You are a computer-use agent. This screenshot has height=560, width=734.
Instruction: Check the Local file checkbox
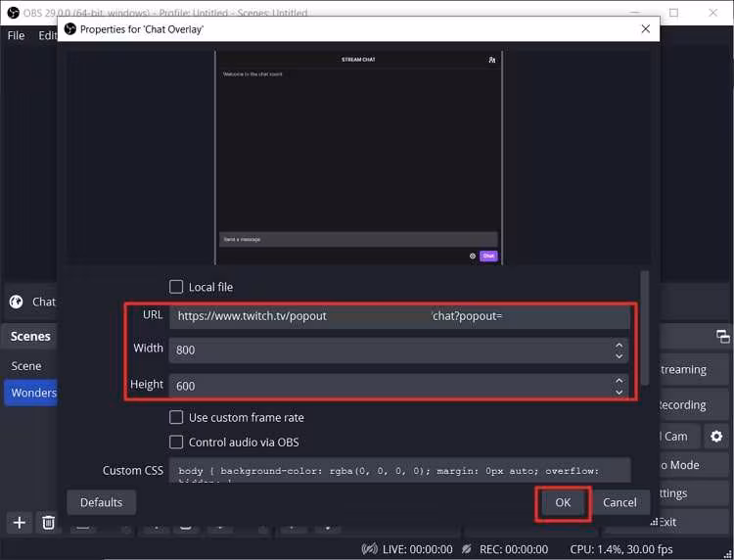point(176,287)
